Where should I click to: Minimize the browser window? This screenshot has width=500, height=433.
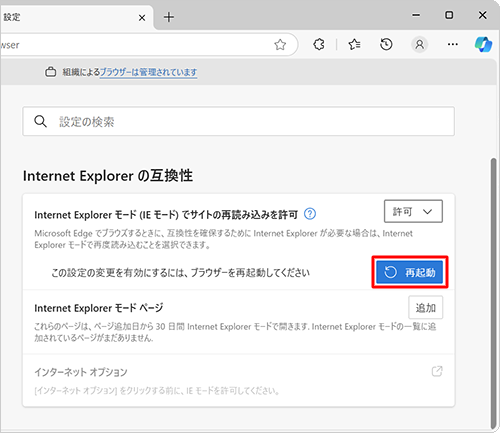click(416, 15)
